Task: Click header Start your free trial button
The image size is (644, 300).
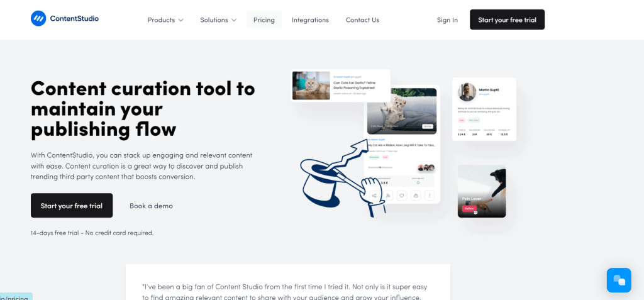Action: click(508, 19)
